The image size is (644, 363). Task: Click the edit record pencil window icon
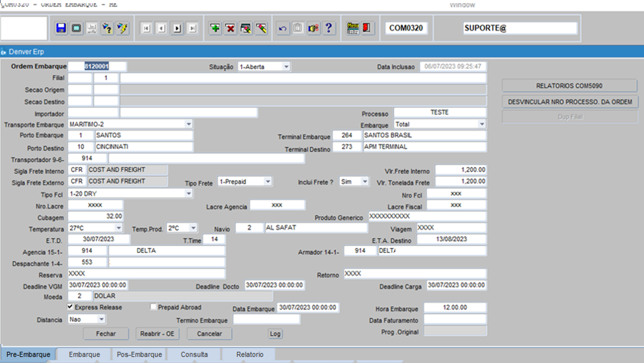coord(245,29)
